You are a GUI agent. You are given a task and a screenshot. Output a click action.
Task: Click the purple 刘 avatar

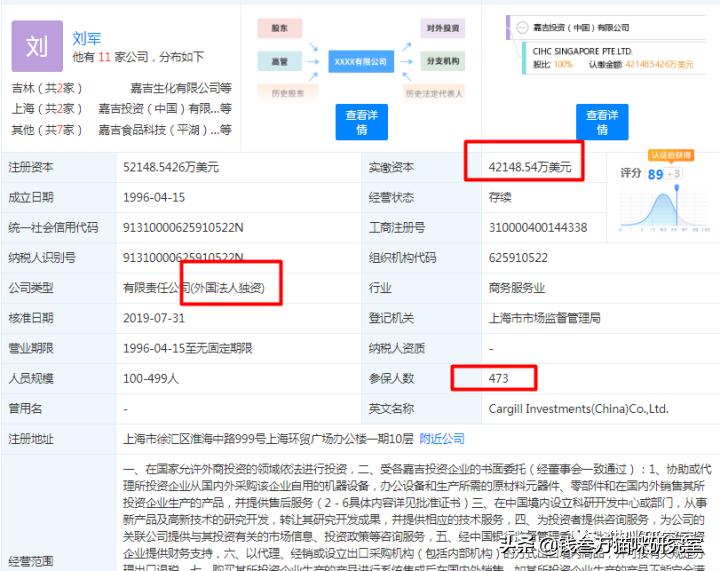pos(37,46)
